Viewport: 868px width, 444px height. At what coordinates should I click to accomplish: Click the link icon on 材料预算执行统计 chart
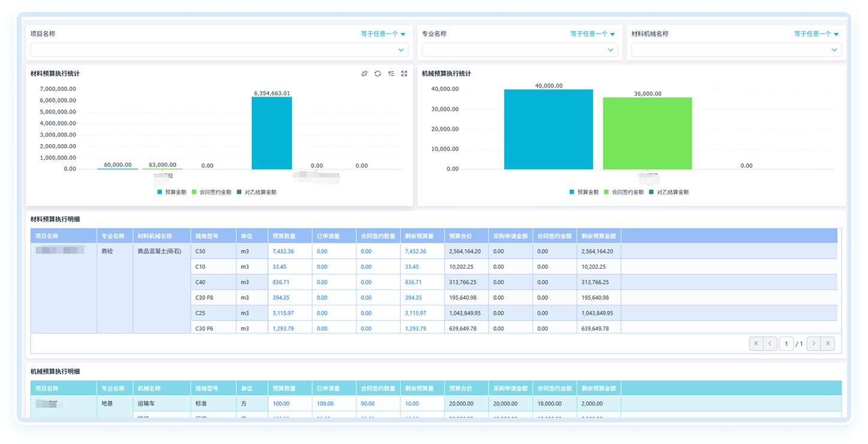[x=364, y=74]
